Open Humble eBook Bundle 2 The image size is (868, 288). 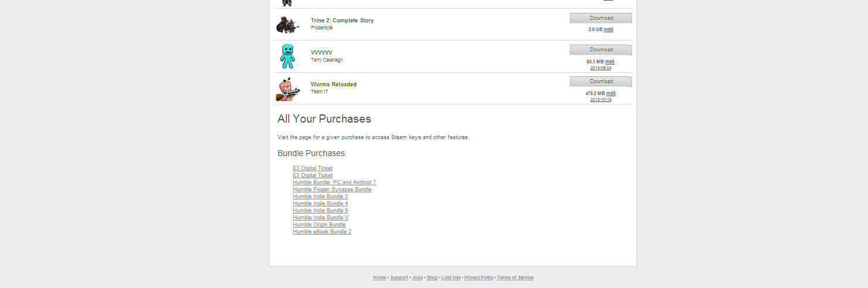322,232
